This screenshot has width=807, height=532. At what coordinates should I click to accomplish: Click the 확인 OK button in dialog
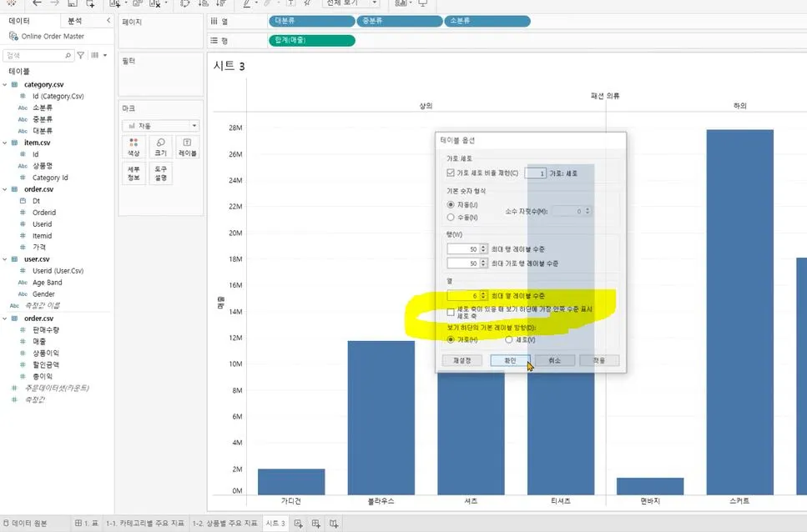pyautogui.click(x=510, y=360)
